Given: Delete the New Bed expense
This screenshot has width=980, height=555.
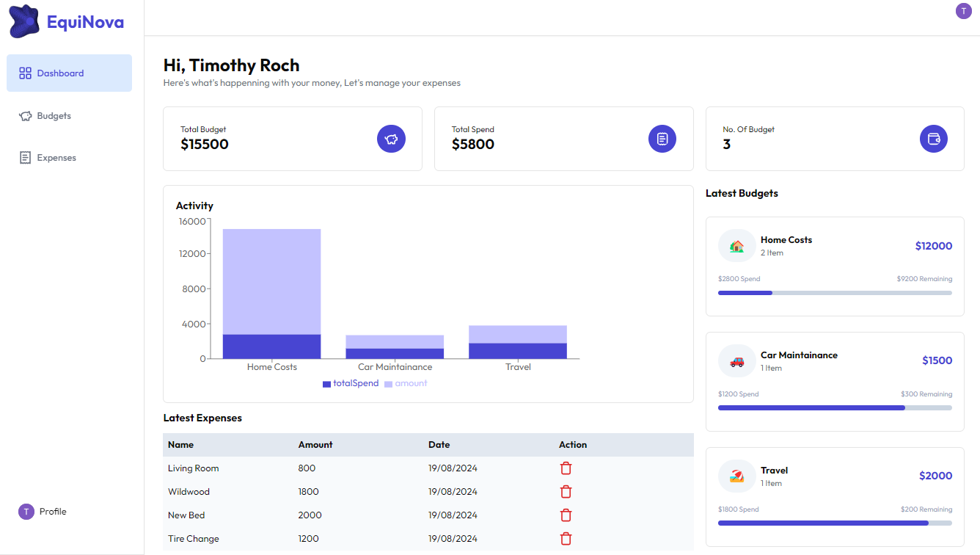Looking at the screenshot, I should 566,515.
